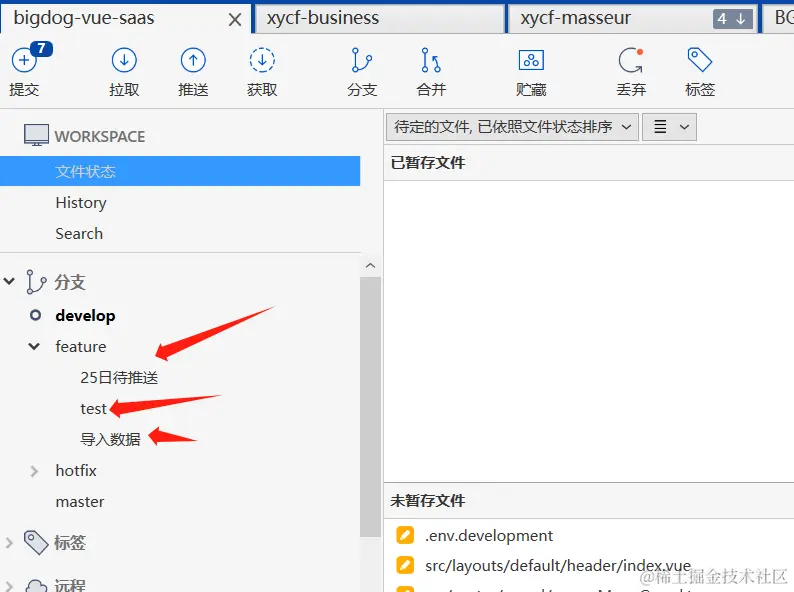The image size is (794, 592).
Task: Click the modified icon beside .env.development
Action: point(405,535)
